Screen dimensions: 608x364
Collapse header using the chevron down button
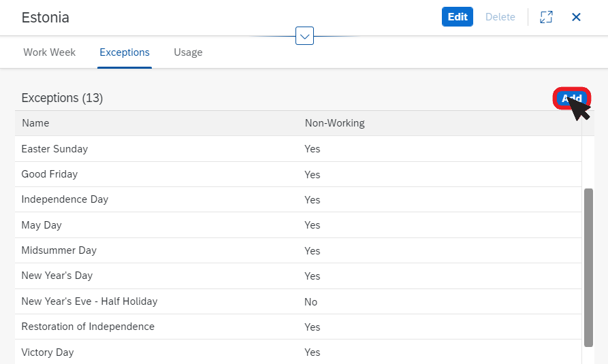[x=304, y=36]
